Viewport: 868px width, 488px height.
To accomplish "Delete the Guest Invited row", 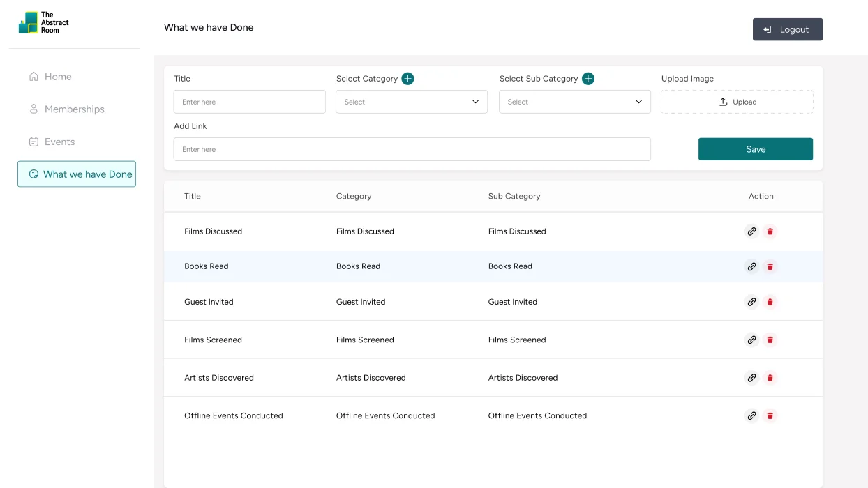I will (770, 302).
